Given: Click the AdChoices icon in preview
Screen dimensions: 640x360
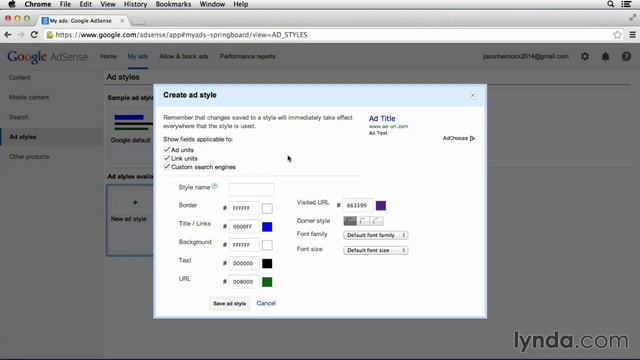Looking at the screenshot, I should [x=472, y=138].
